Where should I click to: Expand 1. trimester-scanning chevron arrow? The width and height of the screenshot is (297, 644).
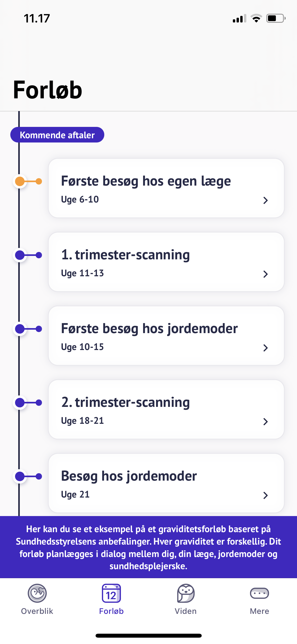[266, 274]
